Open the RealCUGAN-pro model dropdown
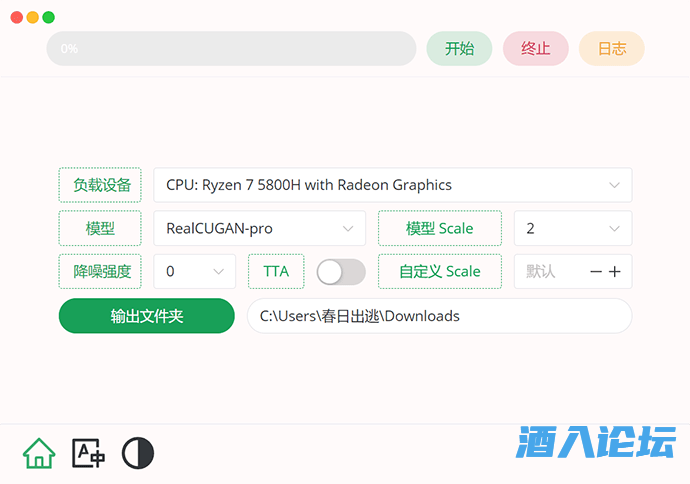The height and width of the screenshot is (484, 690). (259, 228)
